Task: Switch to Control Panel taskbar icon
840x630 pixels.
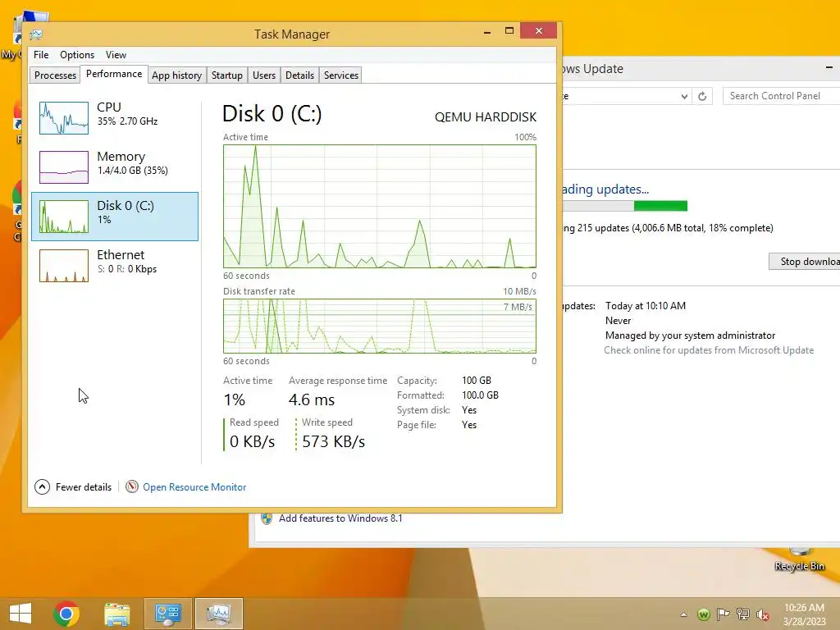Action: (167, 614)
